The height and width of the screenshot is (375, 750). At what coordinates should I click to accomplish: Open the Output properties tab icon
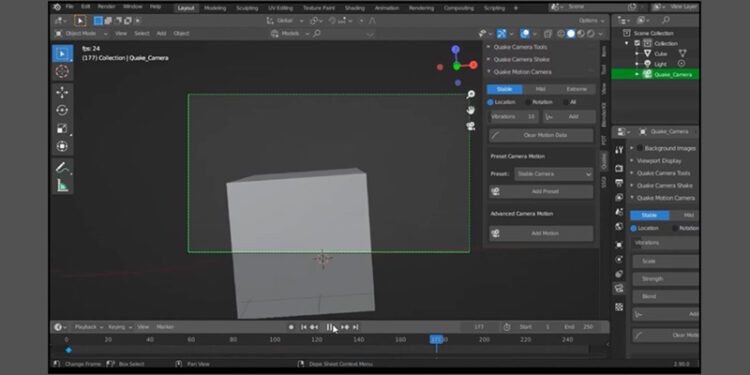[619, 183]
